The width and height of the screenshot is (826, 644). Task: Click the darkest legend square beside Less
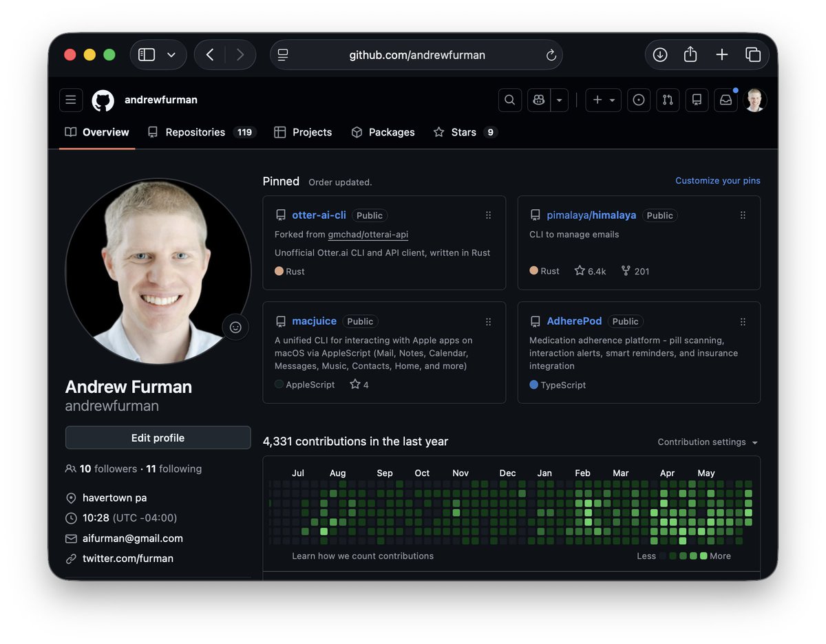663,556
